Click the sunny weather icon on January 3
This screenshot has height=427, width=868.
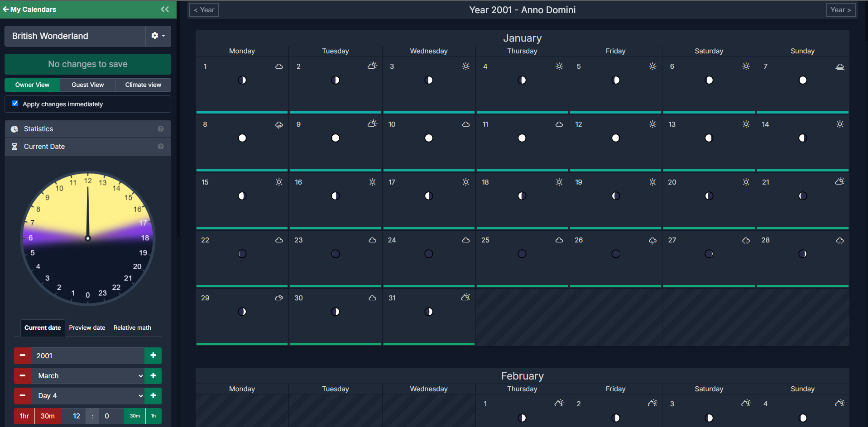click(466, 66)
